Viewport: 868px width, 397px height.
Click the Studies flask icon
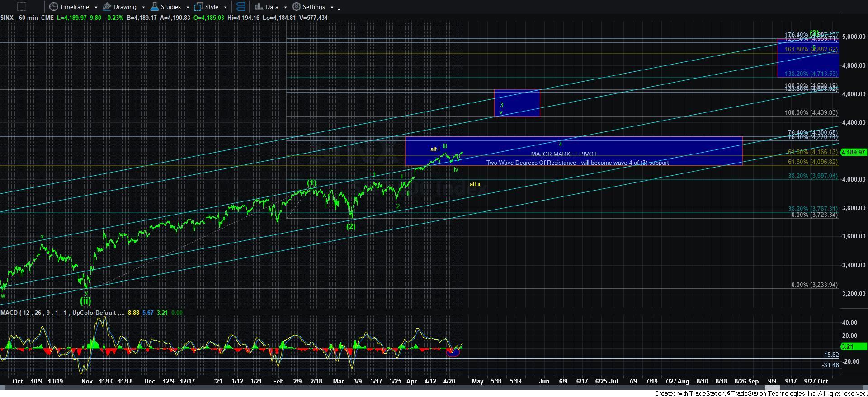click(x=154, y=7)
